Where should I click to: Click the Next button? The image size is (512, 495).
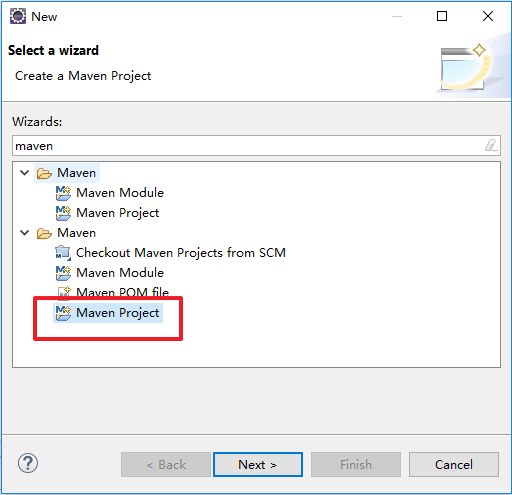[258, 464]
